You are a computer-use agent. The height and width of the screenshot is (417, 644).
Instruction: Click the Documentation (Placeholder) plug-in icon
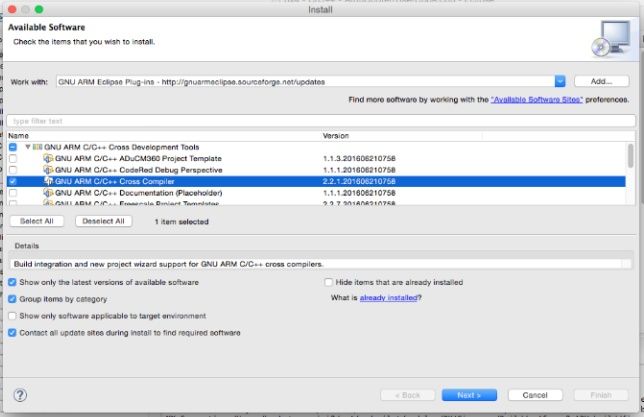point(48,193)
